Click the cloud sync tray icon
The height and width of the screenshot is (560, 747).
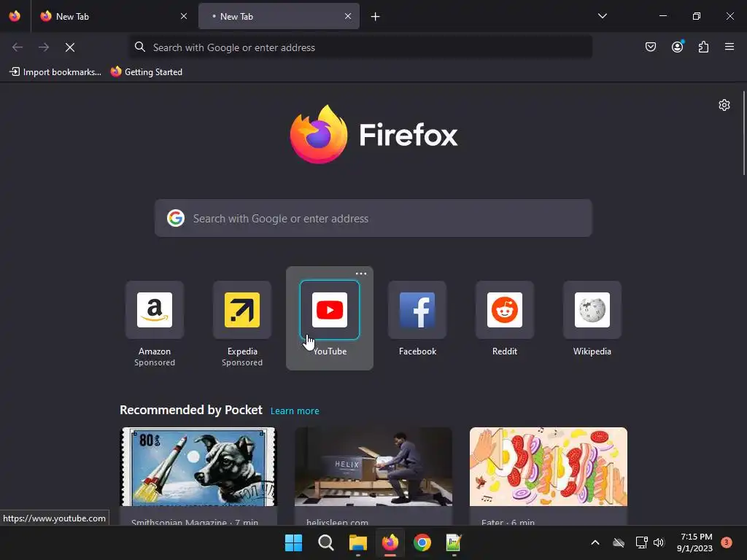click(619, 542)
